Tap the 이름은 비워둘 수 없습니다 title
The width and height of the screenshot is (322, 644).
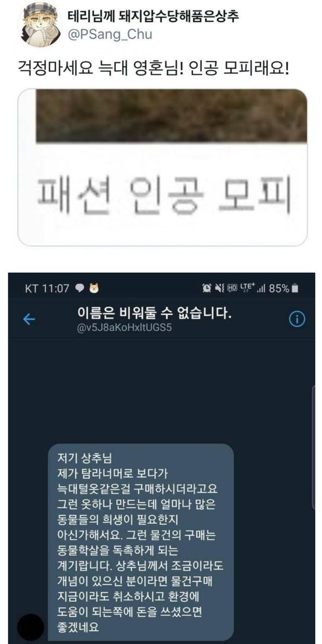pyautogui.click(x=154, y=315)
